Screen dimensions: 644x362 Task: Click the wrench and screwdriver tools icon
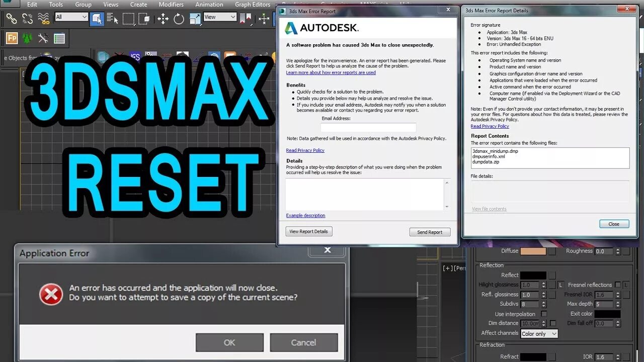[43, 38]
